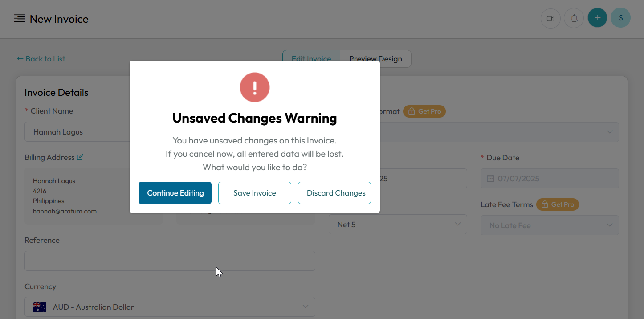
Task: Click the Billing Address edit pencil icon
Action: 80,157
